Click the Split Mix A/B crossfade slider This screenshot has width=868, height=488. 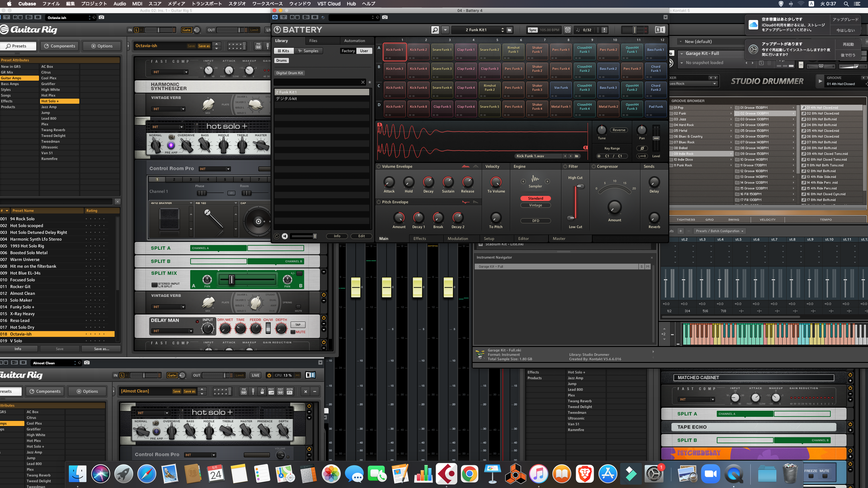pyautogui.click(x=232, y=280)
